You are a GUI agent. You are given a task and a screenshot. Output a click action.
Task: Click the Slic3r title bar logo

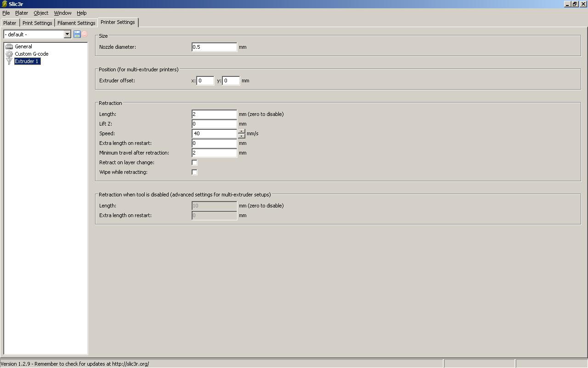[4, 4]
